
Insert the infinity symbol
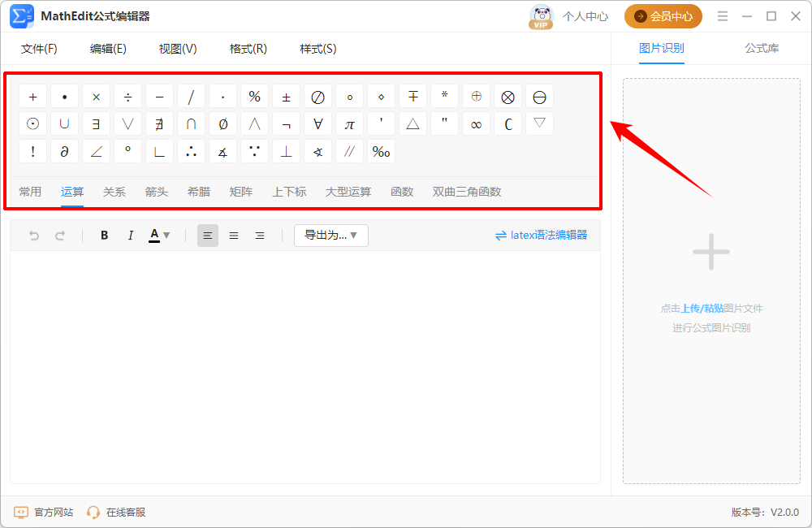(476, 123)
